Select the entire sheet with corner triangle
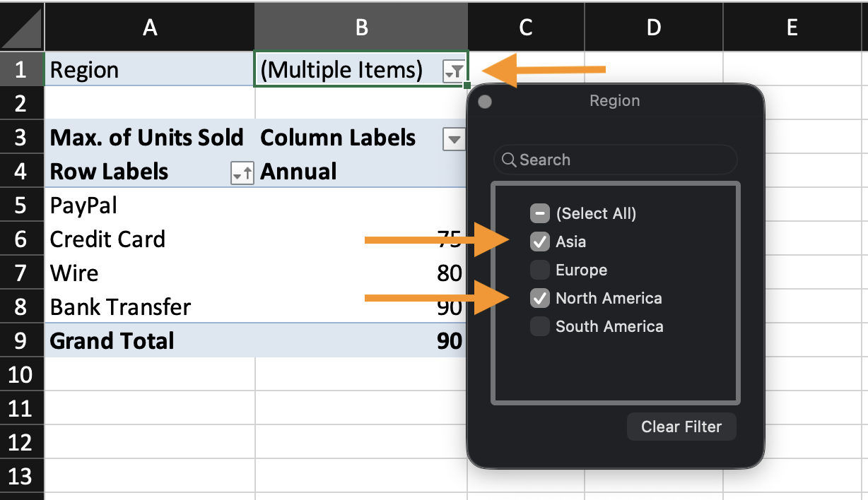The height and width of the screenshot is (500, 868). [22, 28]
